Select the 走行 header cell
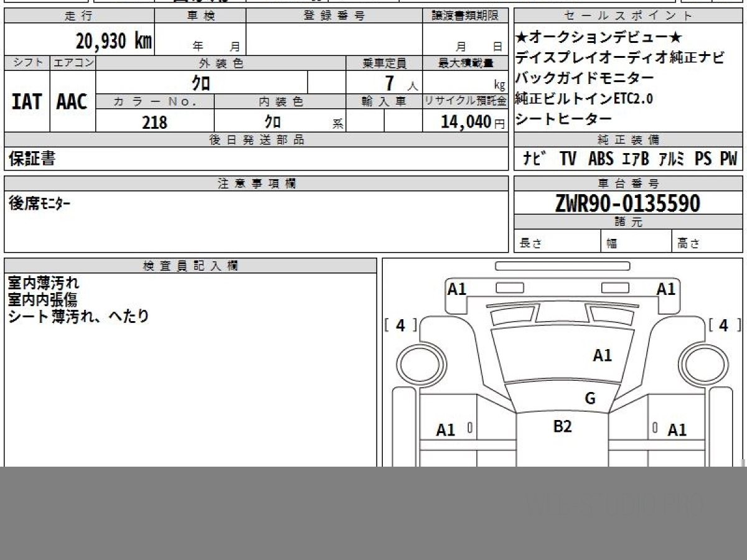 (78, 16)
